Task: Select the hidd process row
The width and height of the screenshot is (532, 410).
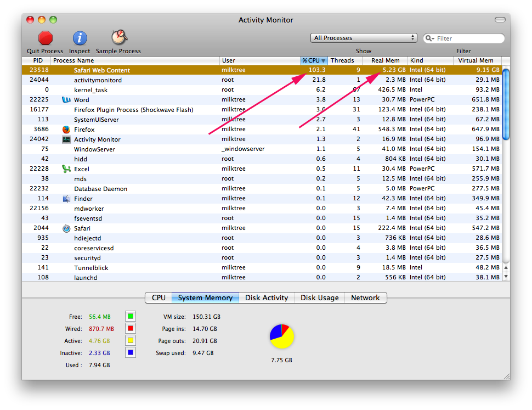Action: click(262, 159)
